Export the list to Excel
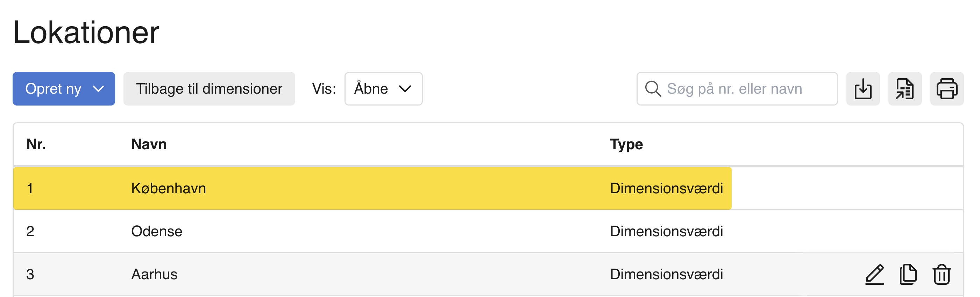The height and width of the screenshot is (297, 980). click(905, 89)
